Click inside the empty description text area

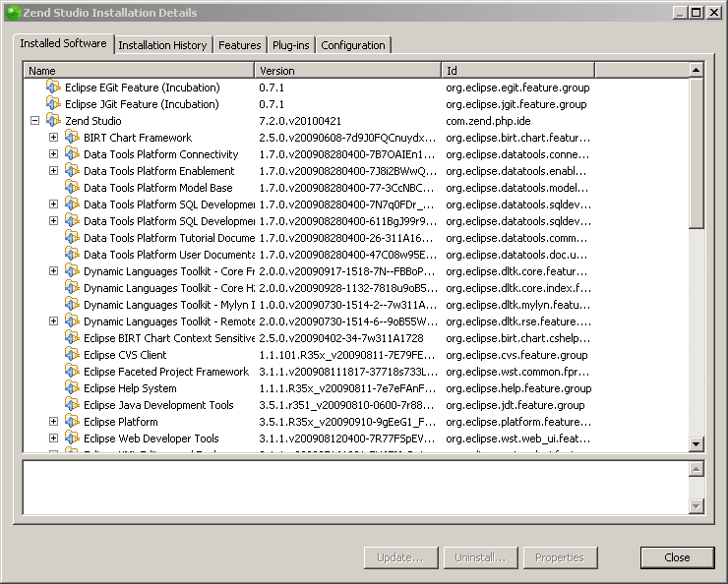point(356,488)
